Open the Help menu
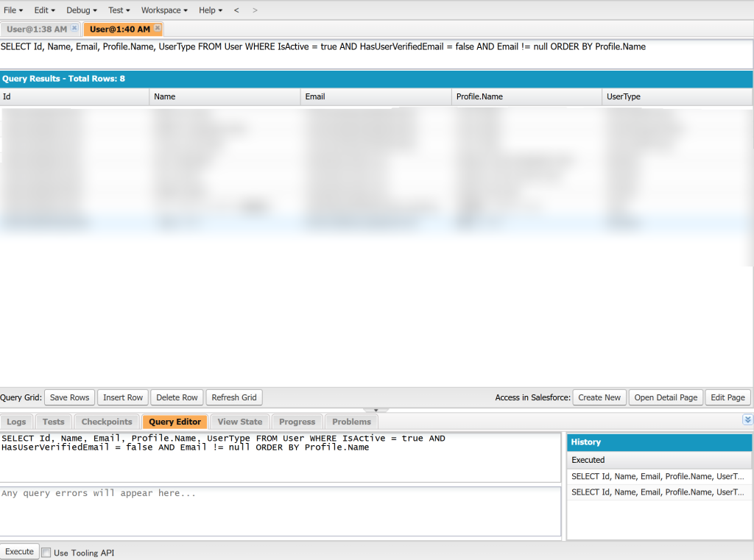Image resolution: width=754 pixels, height=560 pixels. (x=210, y=10)
